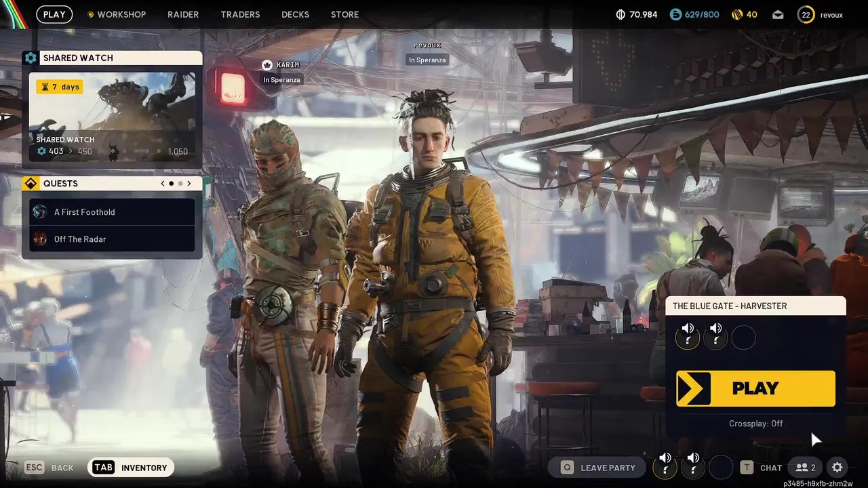The height and width of the screenshot is (488, 868).
Task: Toggle first party member voice in map panel
Action: pos(688,337)
